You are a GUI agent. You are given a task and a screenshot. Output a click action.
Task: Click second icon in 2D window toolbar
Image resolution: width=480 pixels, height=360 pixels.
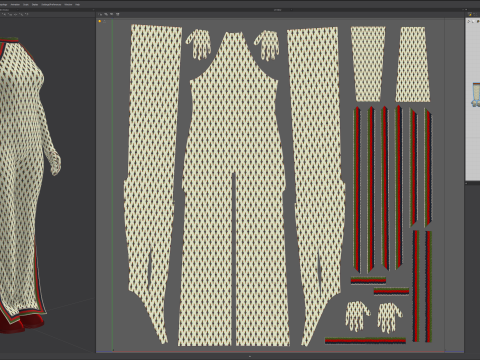tap(106, 14)
